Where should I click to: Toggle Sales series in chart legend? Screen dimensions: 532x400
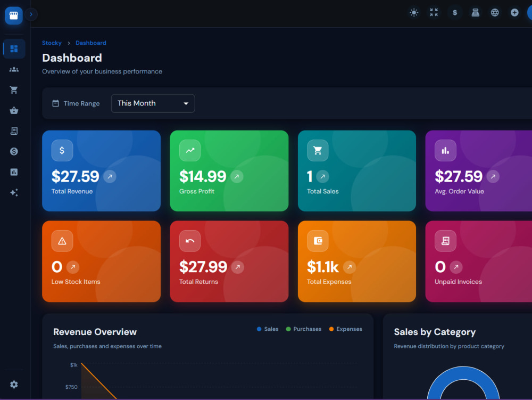click(x=268, y=329)
